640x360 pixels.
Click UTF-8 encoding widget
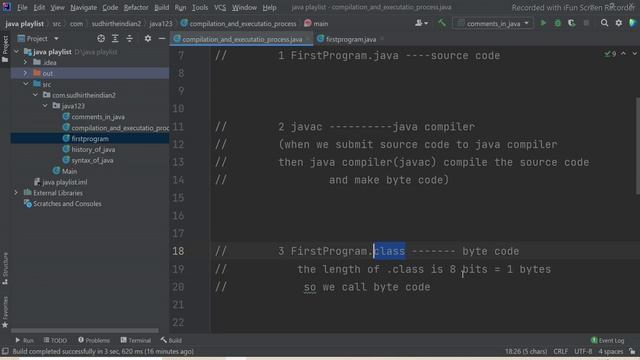[x=583, y=351]
